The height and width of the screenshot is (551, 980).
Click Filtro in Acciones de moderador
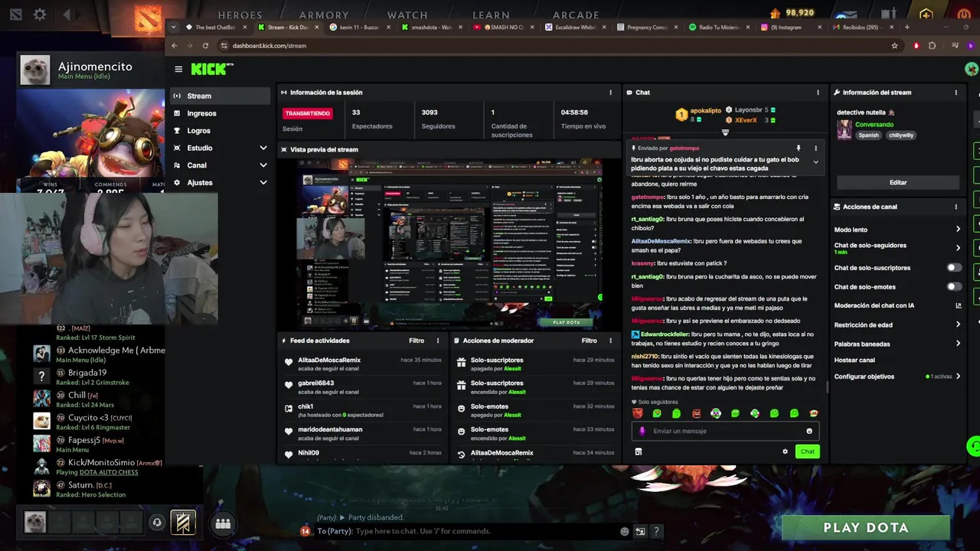589,341
